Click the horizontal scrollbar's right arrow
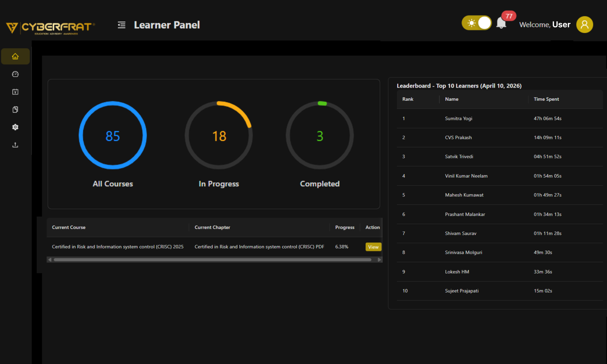Viewport: 607px width, 364px height. (379, 260)
